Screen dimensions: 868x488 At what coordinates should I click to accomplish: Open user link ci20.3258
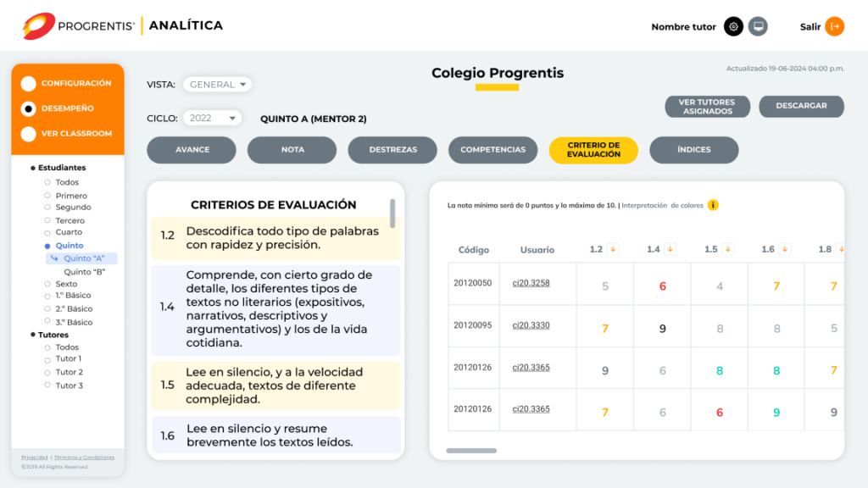click(531, 283)
